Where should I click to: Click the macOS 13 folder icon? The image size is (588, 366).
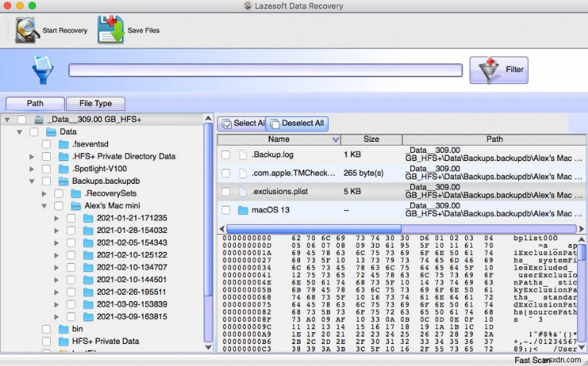pos(243,211)
